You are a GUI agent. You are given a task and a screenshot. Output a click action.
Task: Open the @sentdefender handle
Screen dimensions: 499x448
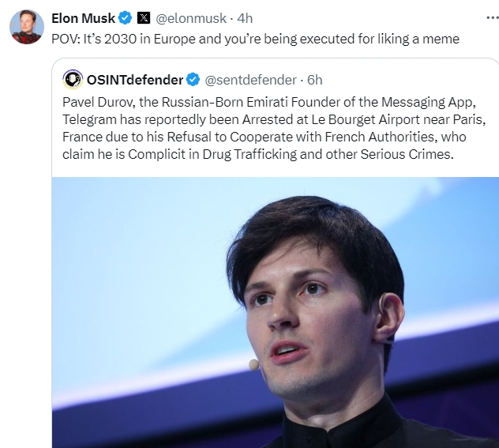250,80
